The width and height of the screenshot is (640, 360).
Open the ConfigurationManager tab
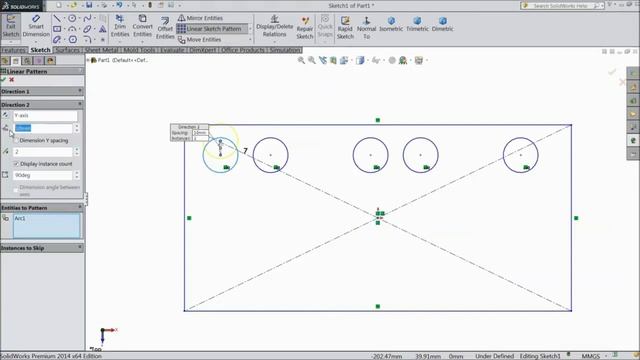point(27,61)
